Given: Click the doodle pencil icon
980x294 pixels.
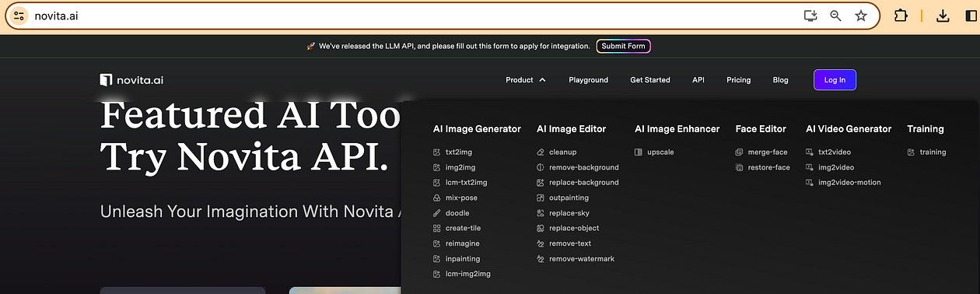Looking at the screenshot, I should tap(437, 213).
